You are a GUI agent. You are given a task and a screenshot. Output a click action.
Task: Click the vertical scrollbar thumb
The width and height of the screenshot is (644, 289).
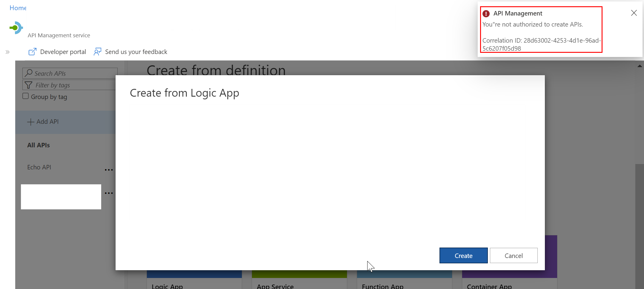(x=640, y=226)
